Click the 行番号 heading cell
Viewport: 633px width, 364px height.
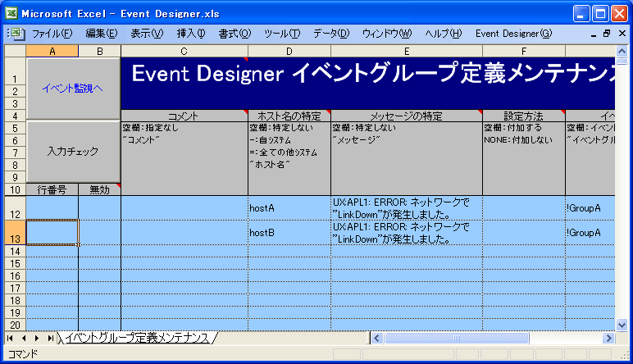tap(52, 189)
